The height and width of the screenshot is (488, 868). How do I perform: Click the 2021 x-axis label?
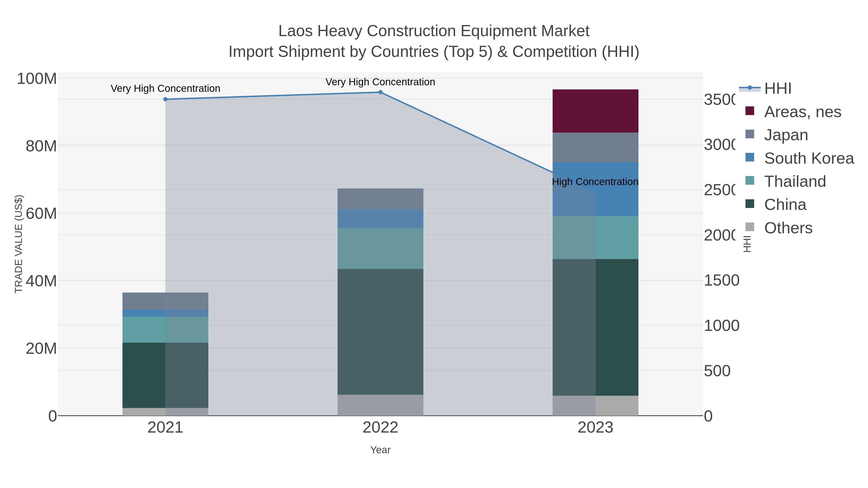[x=165, y=428]
